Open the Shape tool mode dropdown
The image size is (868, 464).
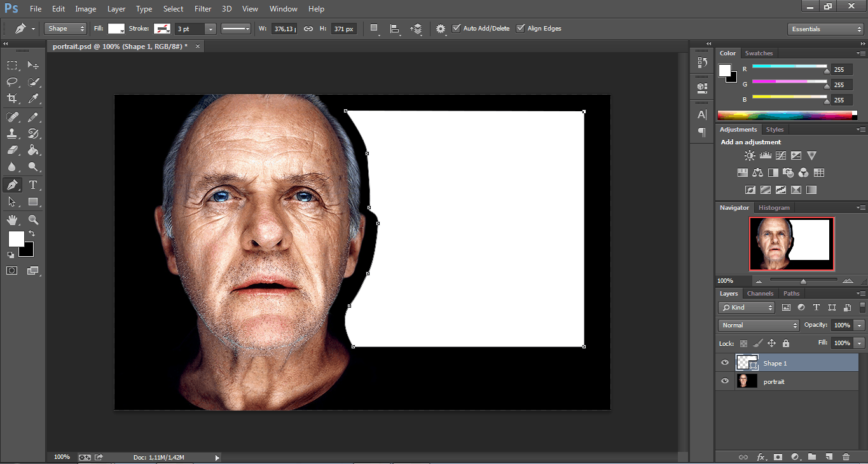(65, 29)
